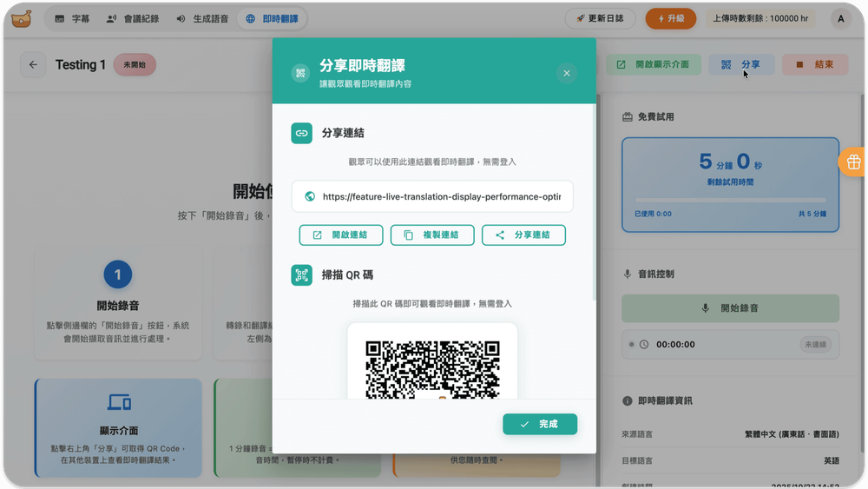Screen dimensions: 868x489
Task: Open the 字幕 tab
Action: (72, 18)
